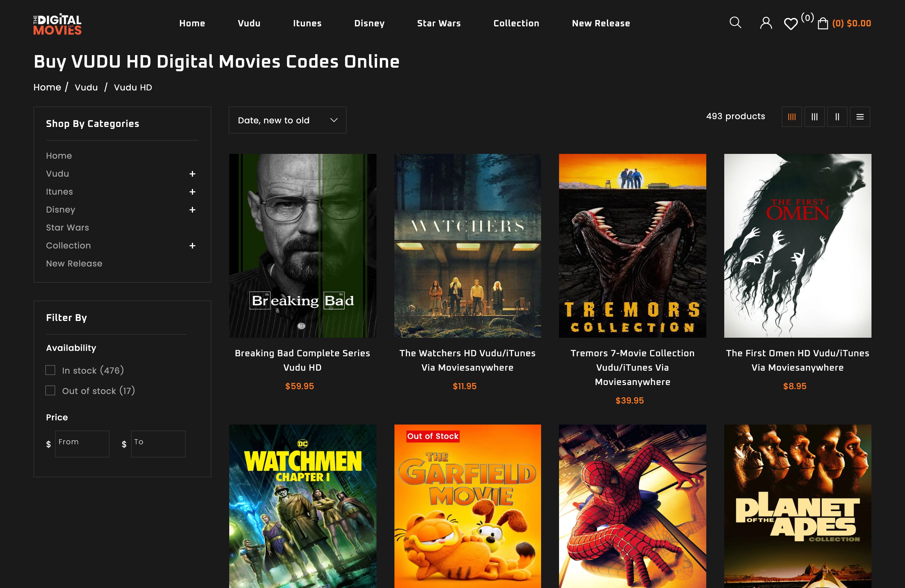The image size is (905, 588).
Task: Select the four-column grid view icon
Action: click(792, 117)
